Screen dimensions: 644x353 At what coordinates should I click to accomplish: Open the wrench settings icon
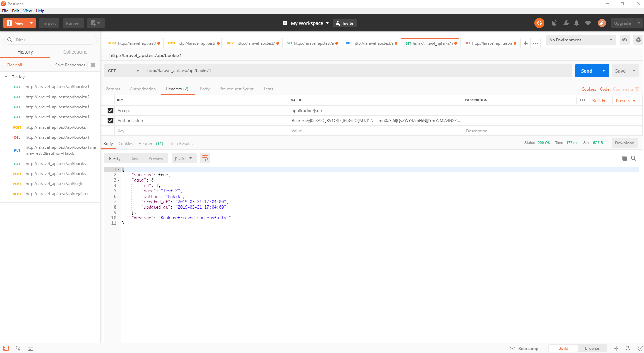[566, 23]
